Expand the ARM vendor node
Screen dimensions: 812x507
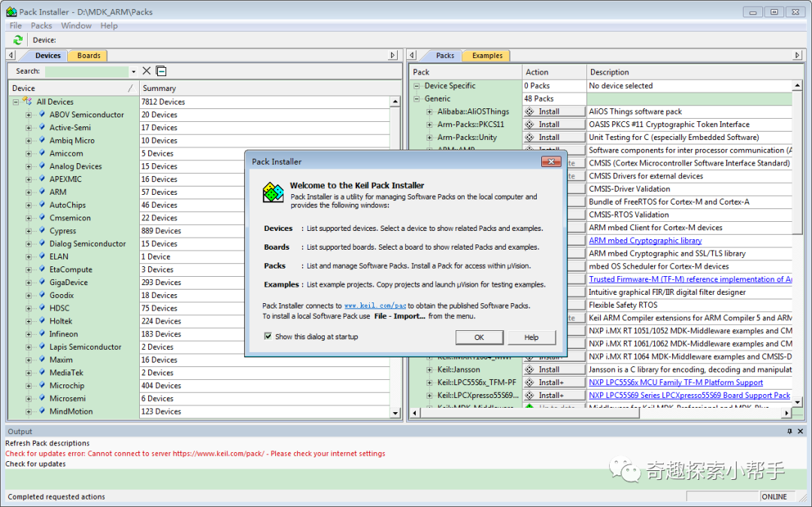coord(29,192)
